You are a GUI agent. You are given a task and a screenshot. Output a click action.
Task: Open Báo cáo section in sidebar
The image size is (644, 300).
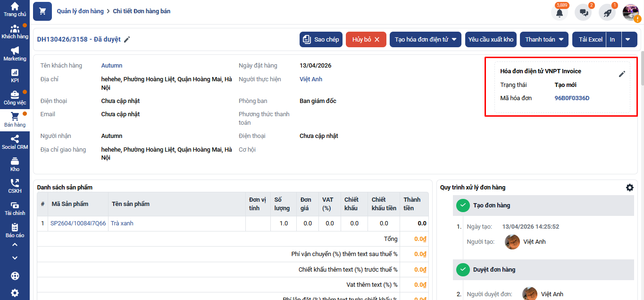click(15, 231)
